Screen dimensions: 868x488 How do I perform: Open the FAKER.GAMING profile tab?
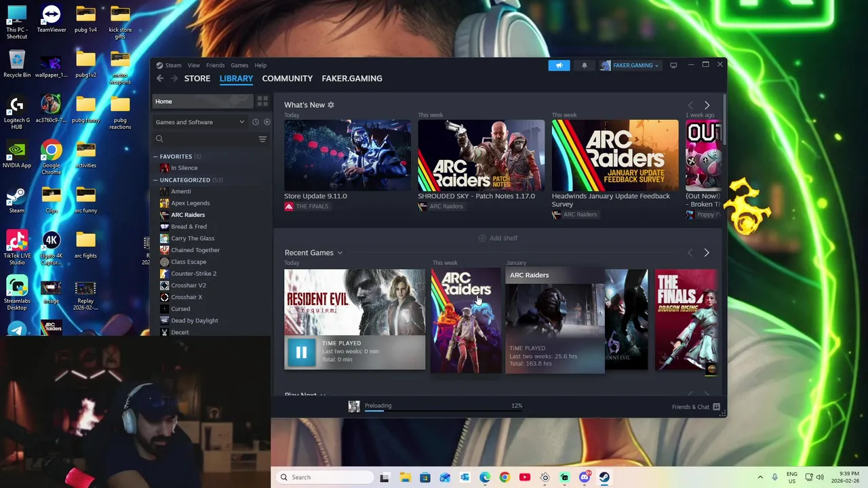pos(352,79)
